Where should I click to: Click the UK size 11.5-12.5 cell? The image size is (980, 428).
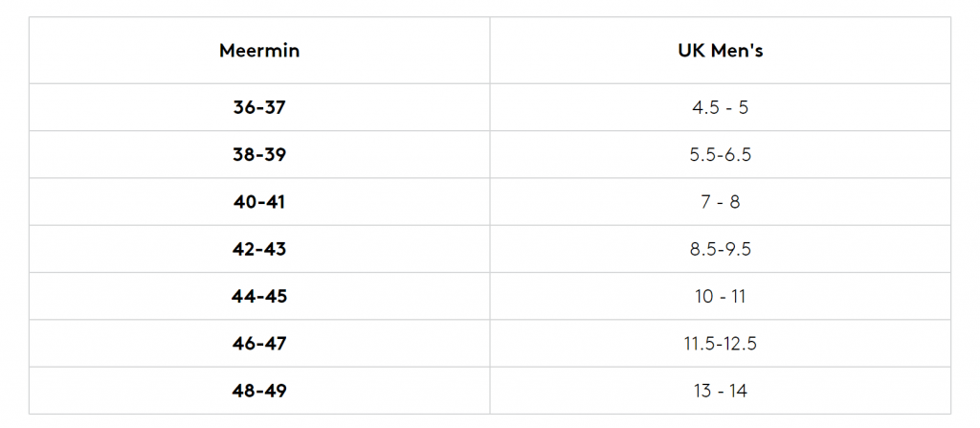pos(720,344)
